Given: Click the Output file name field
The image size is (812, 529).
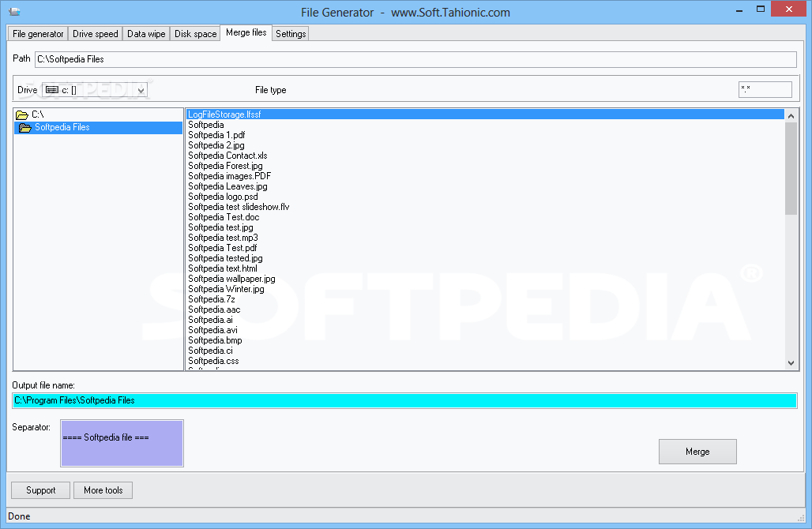Looking at the screenshot, I should click(x=404, y=400).
